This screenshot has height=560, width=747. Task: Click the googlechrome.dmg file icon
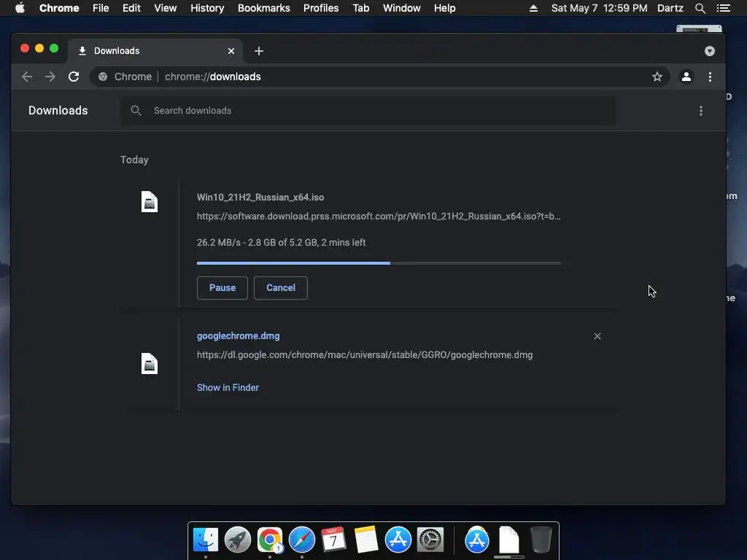click(x=149, y=363)
